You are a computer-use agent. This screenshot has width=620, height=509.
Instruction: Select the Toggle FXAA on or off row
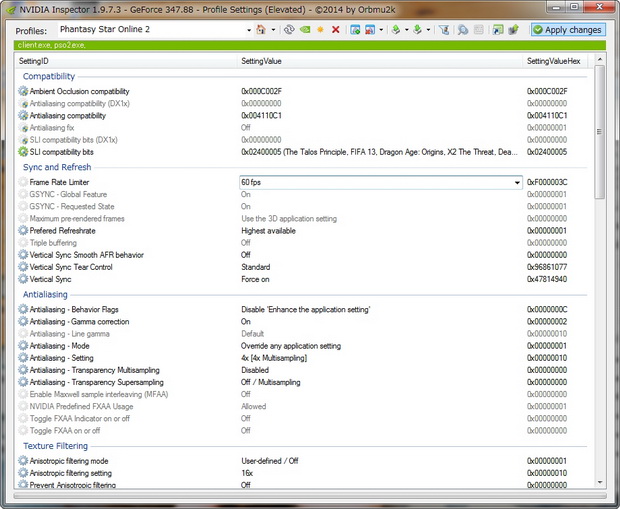coord(301,430)
